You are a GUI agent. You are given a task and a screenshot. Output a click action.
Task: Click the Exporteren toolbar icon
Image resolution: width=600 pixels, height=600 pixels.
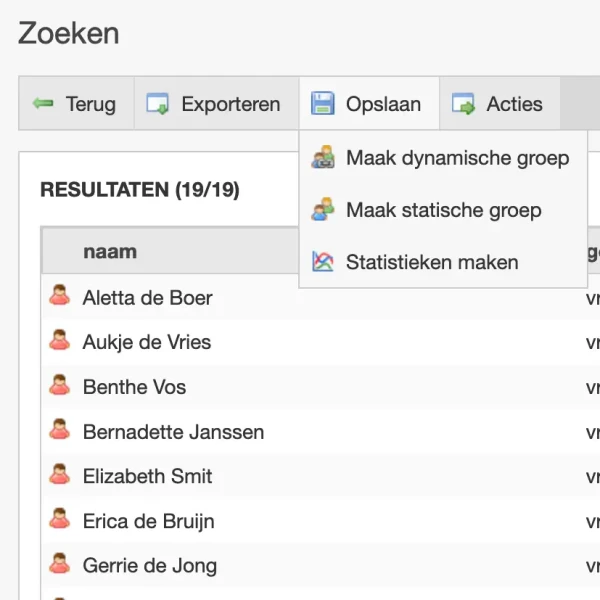pyautogui.click(x=158, y=104)
